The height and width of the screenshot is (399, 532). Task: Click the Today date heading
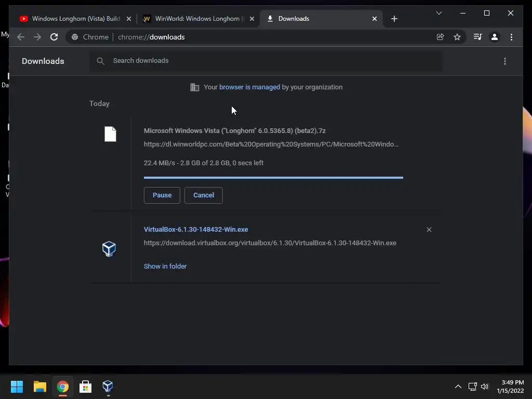[99, 103]
